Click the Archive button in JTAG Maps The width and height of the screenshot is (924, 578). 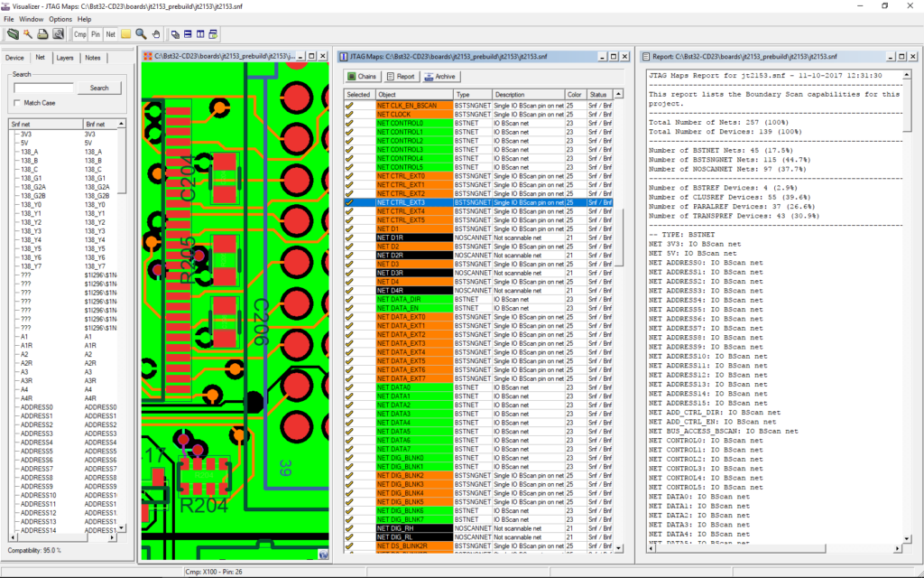[440, 77]
